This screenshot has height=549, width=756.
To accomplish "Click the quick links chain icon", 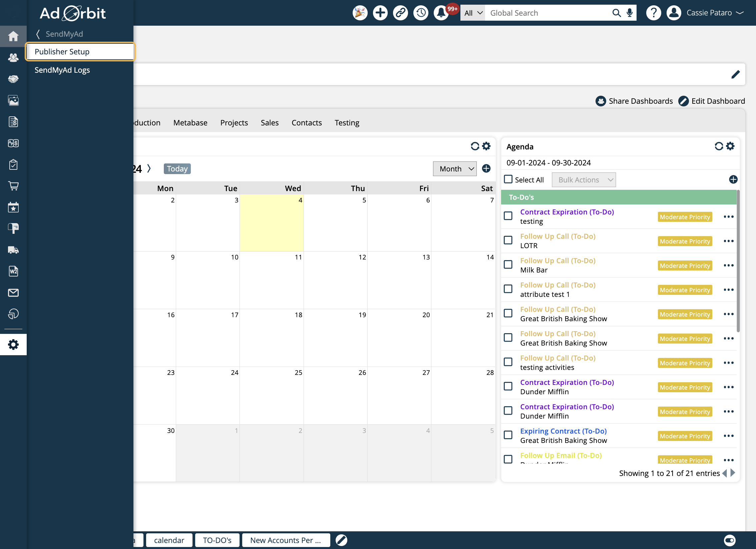I will coord(400,13).
